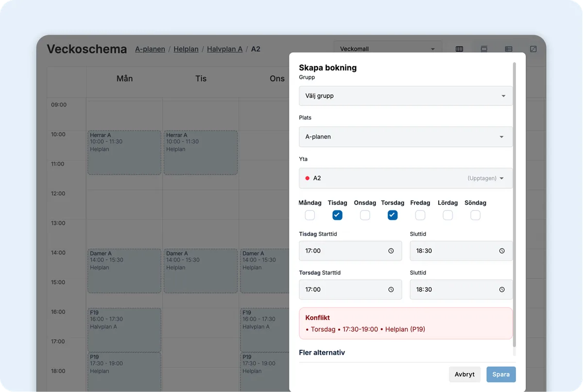Click the Avbryt button
Screen dimensions: 583x392
[464, 375]
